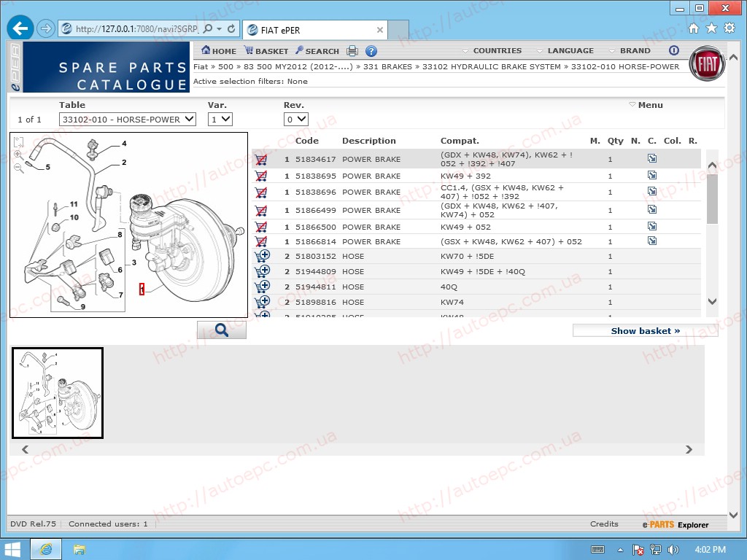Switch to the FIAT ePER browser tab
The image size is (747, 560).
[315, 30]
